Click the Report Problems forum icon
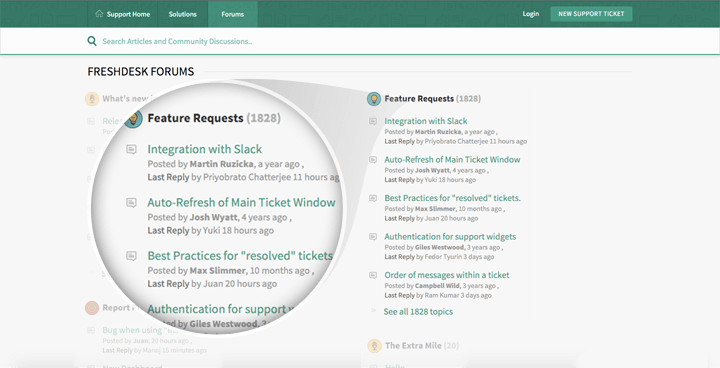This screenshot has width=720, height=368. pos(92,308)
